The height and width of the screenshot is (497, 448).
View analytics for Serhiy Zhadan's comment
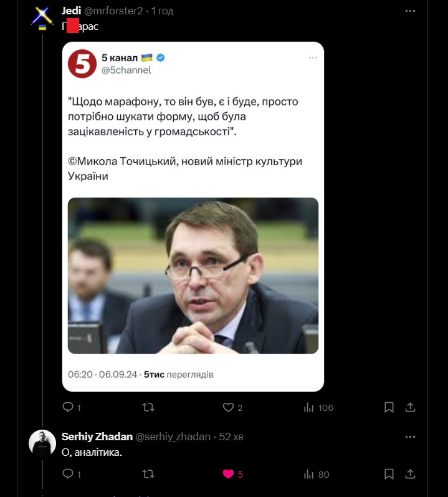(x=308, y=474)
